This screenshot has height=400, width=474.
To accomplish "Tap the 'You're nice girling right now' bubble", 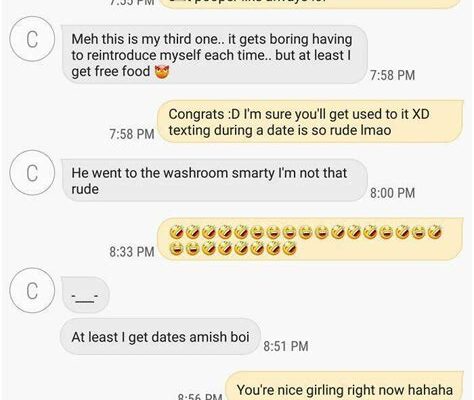I will (x=345, y=386).
